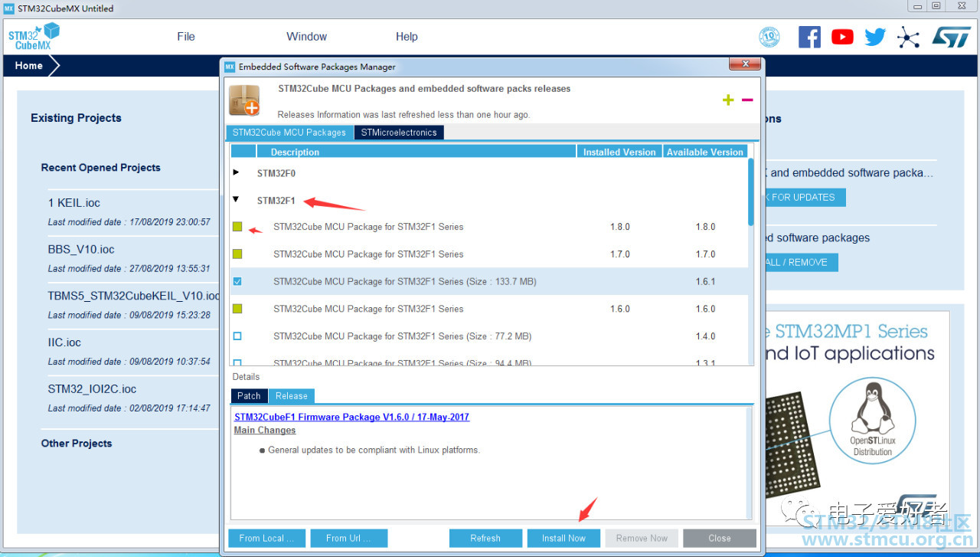Open the Twitter icon
This screenshot has height=557, width=980.
(x=875, y=37)
